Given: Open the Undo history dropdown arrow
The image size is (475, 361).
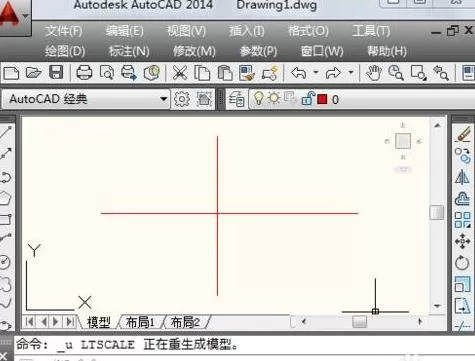Looking at the screenshot, I should coord(316,72).
